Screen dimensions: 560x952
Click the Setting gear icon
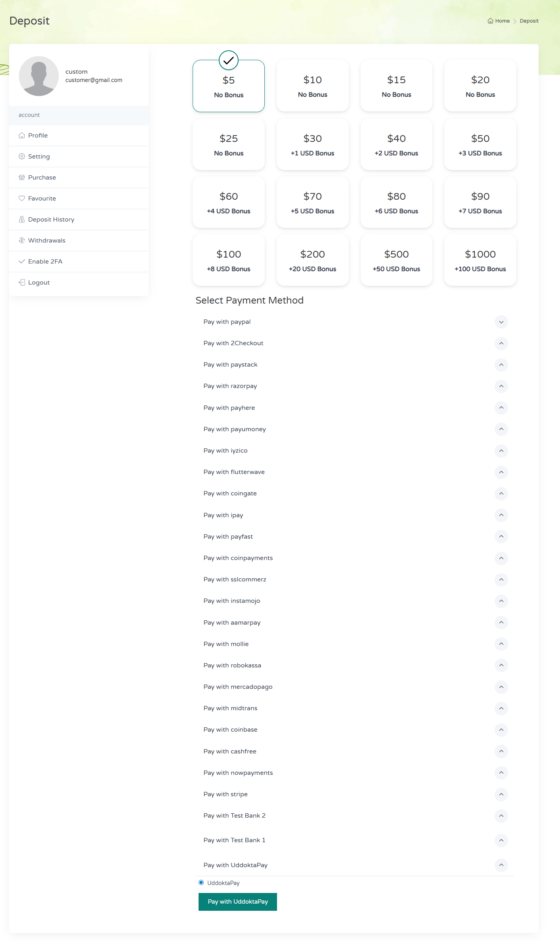pos(22,157)
